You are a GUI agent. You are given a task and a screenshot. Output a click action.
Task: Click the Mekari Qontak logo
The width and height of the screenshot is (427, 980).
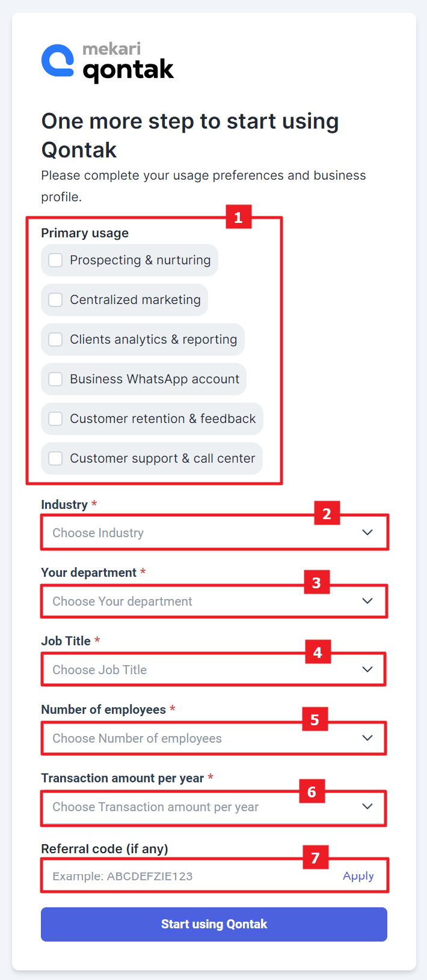(x=108, y=62)
